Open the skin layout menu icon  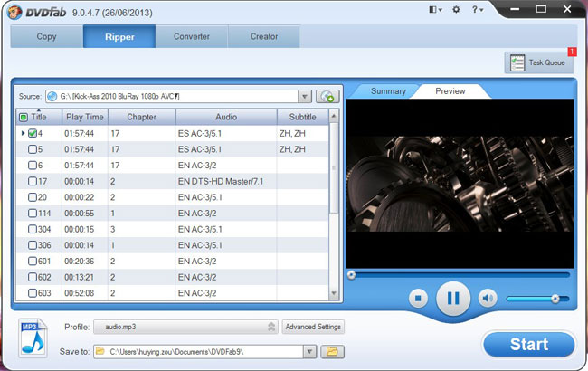[435, 10]
